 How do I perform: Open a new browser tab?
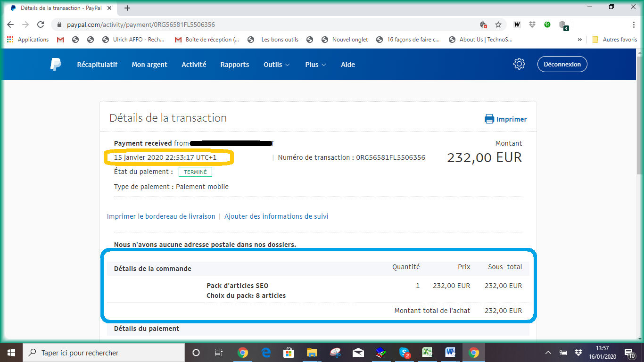coord(127,8)
